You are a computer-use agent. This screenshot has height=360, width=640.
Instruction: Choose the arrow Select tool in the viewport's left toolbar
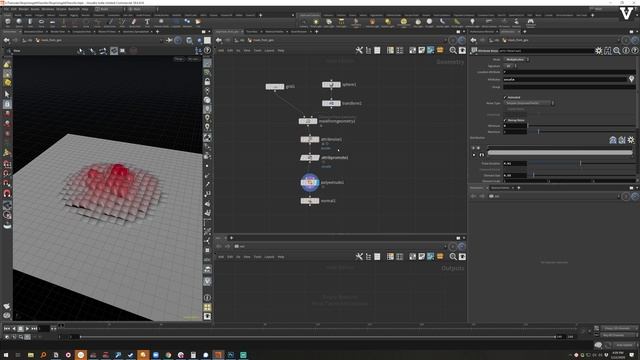click(7, 94)
